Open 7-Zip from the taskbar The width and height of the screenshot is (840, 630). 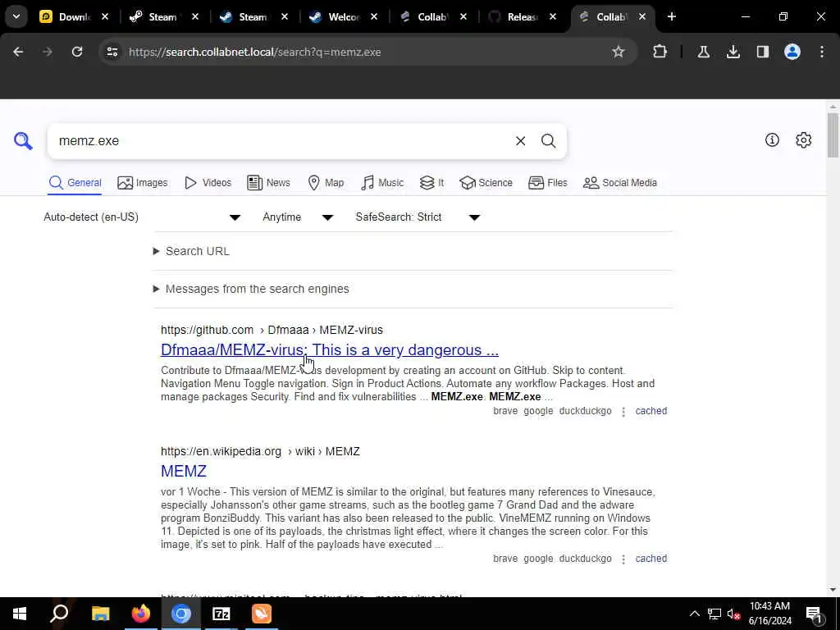coord(221,614)
